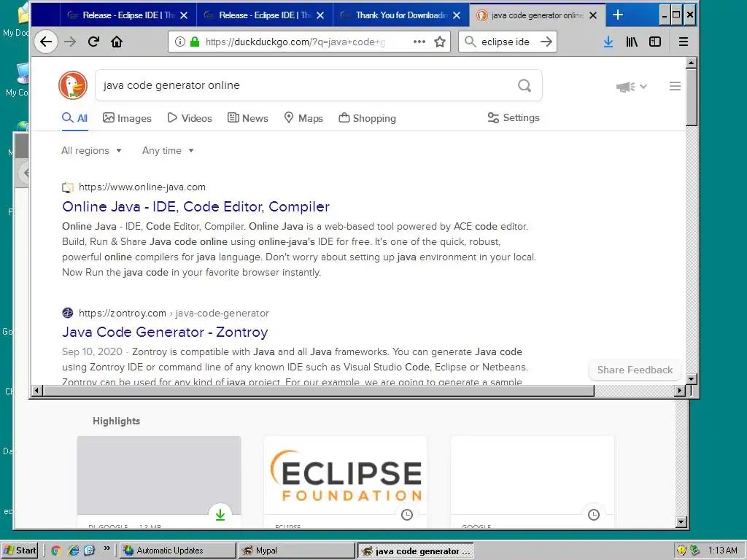Click the DuckDuckGo search query field
This screenshot has width=747, height=560.
[x=305, y=85]
